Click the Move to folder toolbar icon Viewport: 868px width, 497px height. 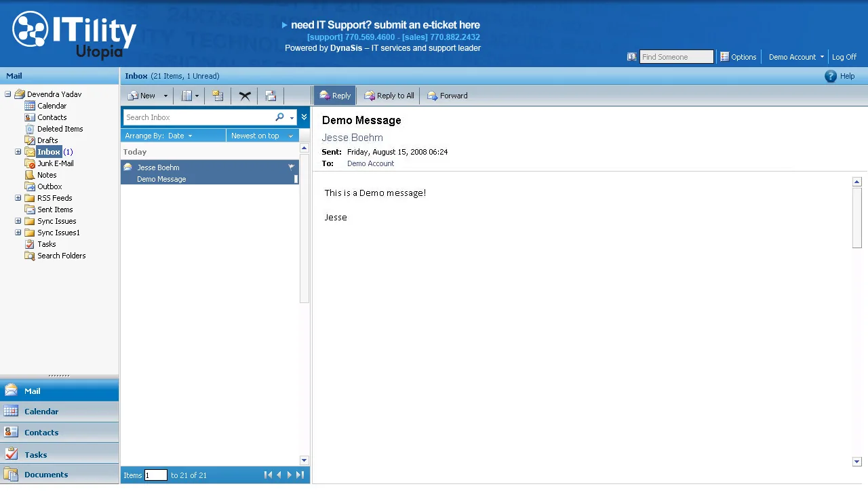(x=218, y=96)
